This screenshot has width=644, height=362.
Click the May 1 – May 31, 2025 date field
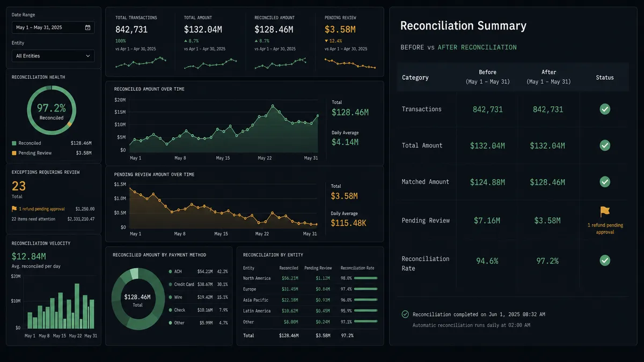tap(53, 27)
